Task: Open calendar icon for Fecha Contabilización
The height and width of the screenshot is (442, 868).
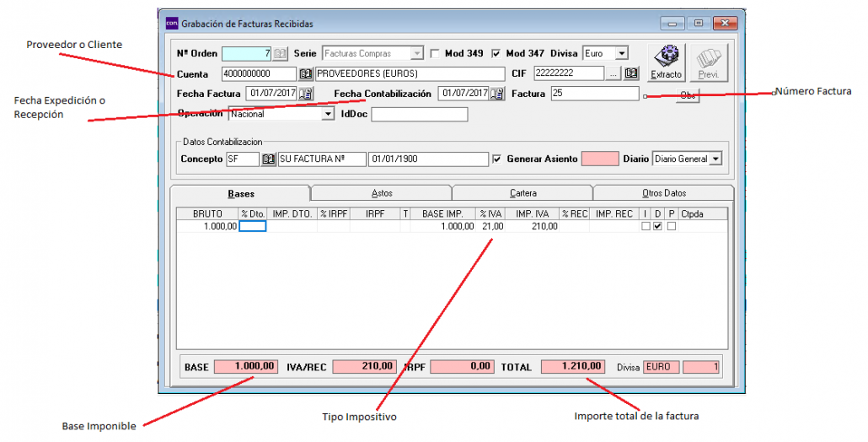Action: [x=496, y=94]
